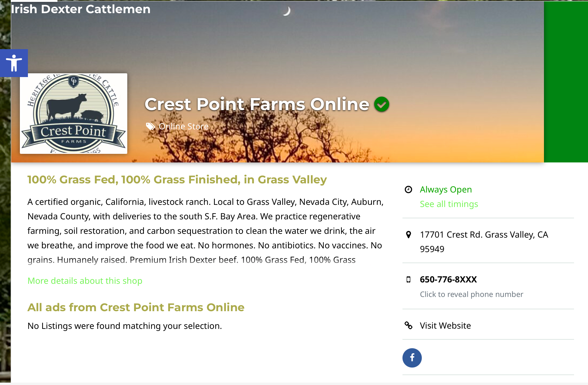Click the location pin beside the address

408,235
